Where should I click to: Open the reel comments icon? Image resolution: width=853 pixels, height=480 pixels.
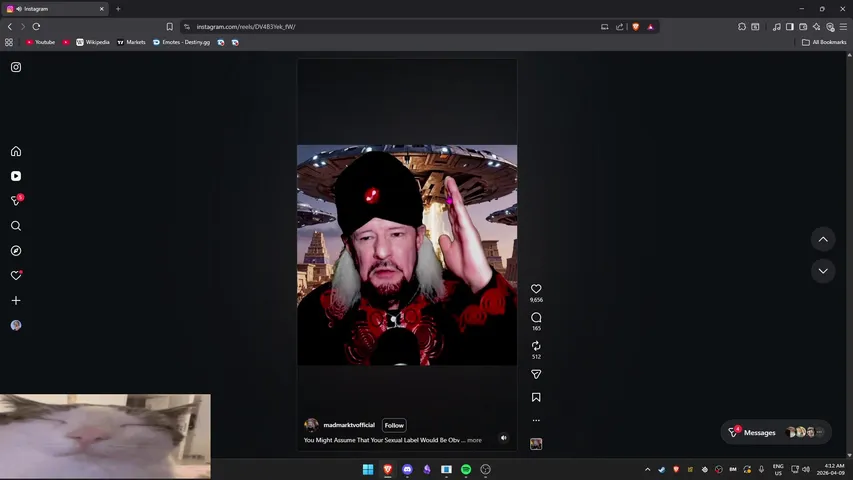click(536, 317)
